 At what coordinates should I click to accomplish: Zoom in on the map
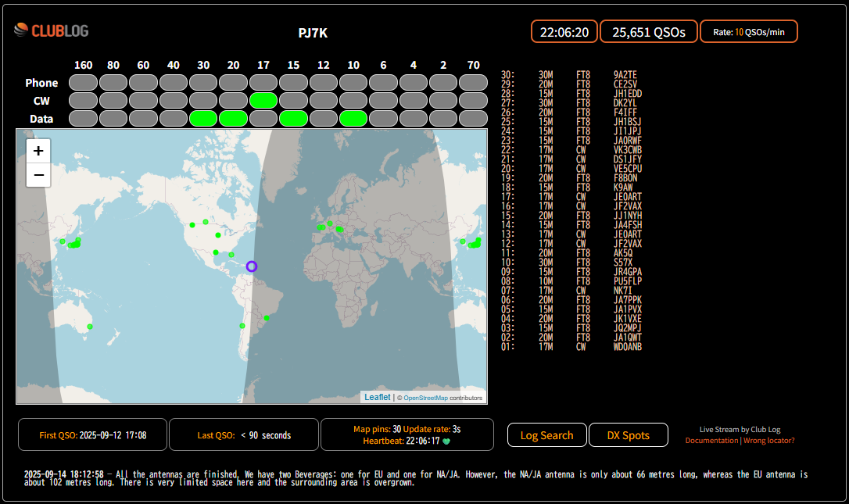tap(38, 151)
